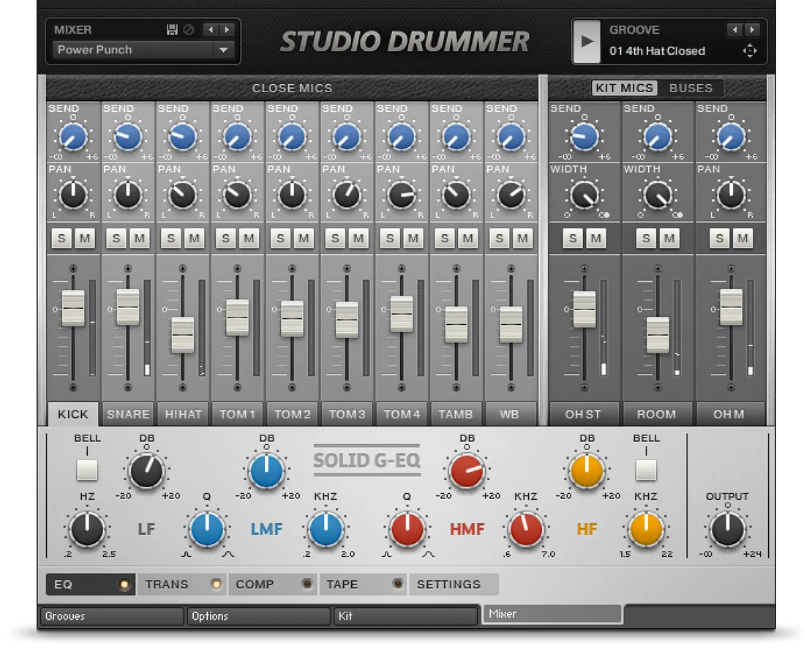Select the SNARE channel label
This screenshot has width=812, height=649.
click(128, 414)
